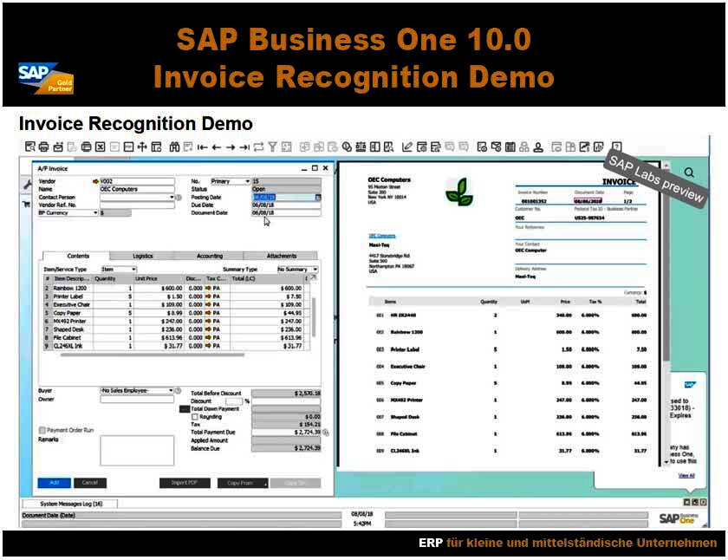Click the Import PDF button
This screenshot has height=560, width=728.
(184, 482)
